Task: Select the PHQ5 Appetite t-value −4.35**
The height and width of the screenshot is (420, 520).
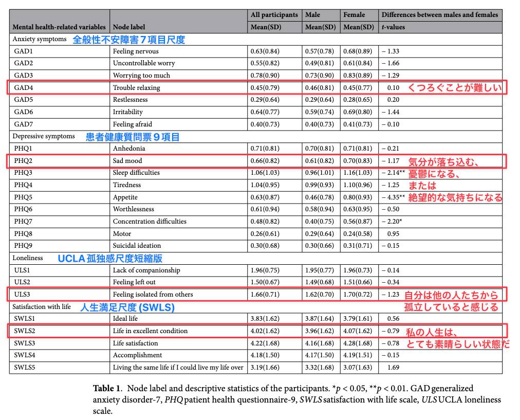Action: point(393,197)
